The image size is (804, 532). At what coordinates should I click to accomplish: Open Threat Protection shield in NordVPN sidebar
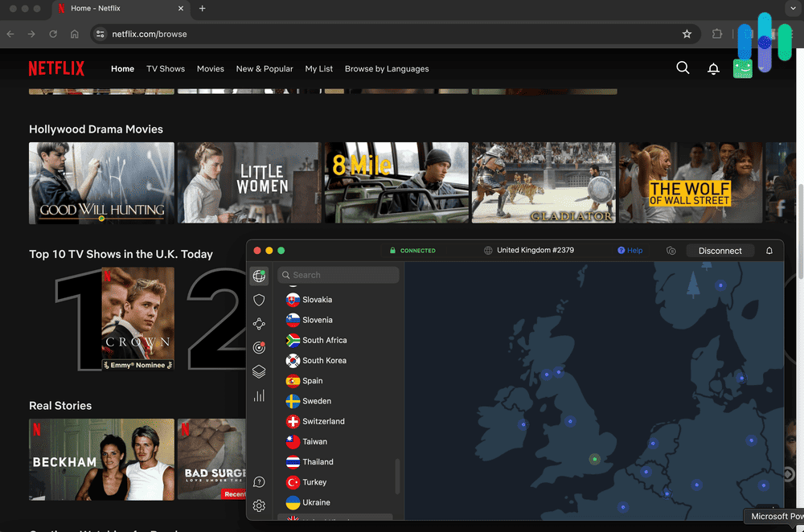pos(259,300)
